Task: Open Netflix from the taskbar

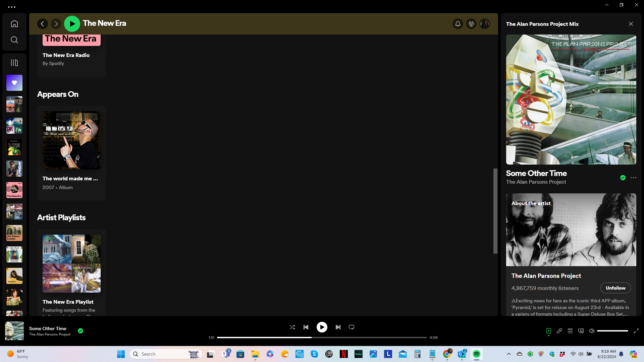Action: click(343, 354)
